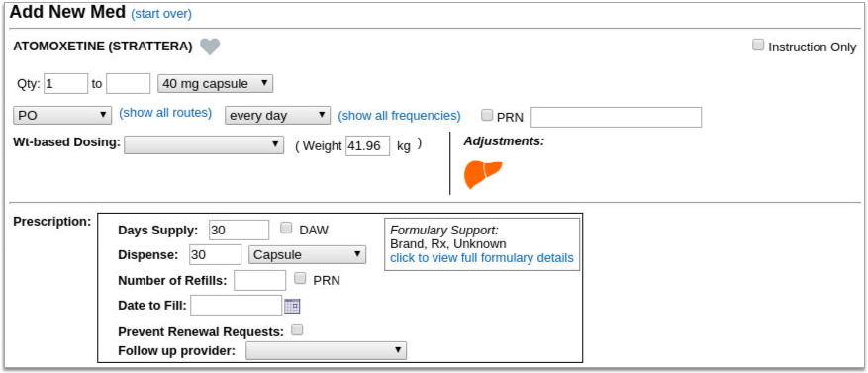View full formulary details link
Image resolution: width=868 pixels, height=373 pixels.
(x=482, y=258)
